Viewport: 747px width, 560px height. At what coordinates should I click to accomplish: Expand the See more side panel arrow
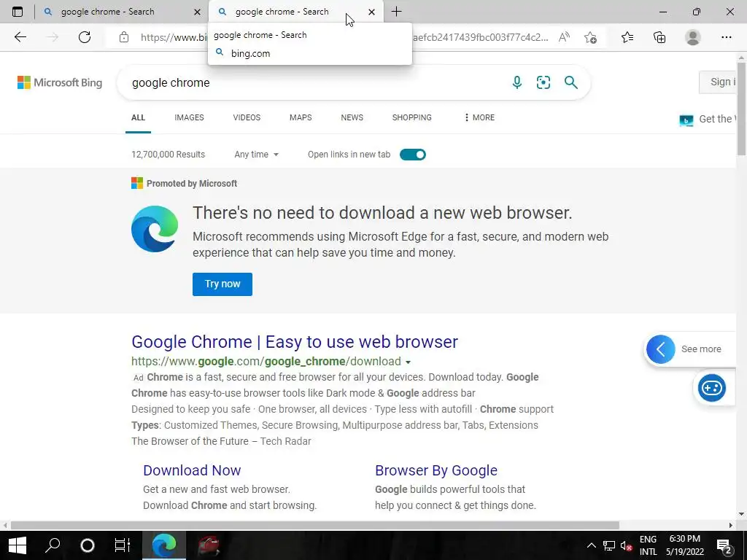660,349
